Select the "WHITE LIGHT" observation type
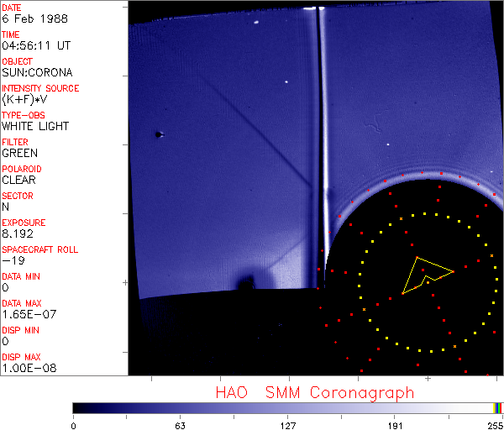This screenshot has height=430, width=504. click(x=35, y=126)
